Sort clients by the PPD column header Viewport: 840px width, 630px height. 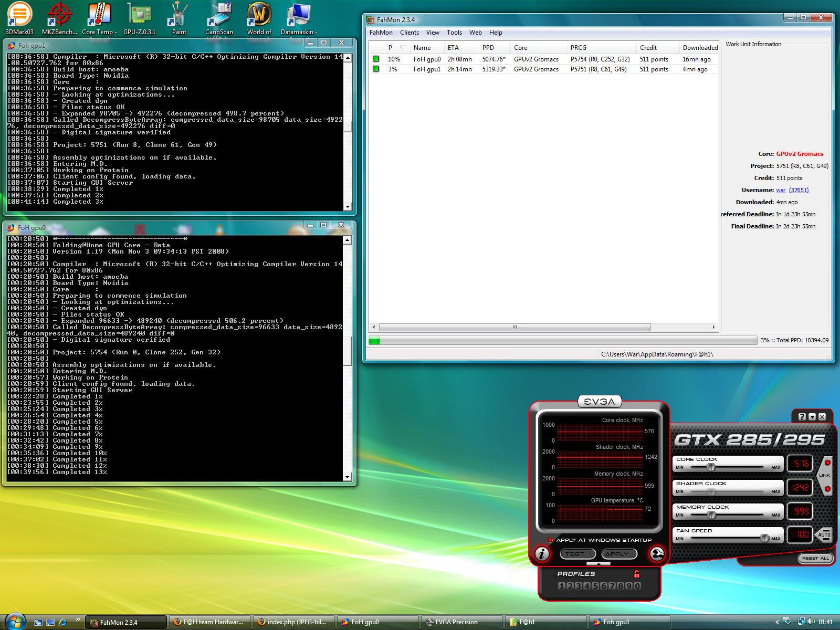(495, 47)
